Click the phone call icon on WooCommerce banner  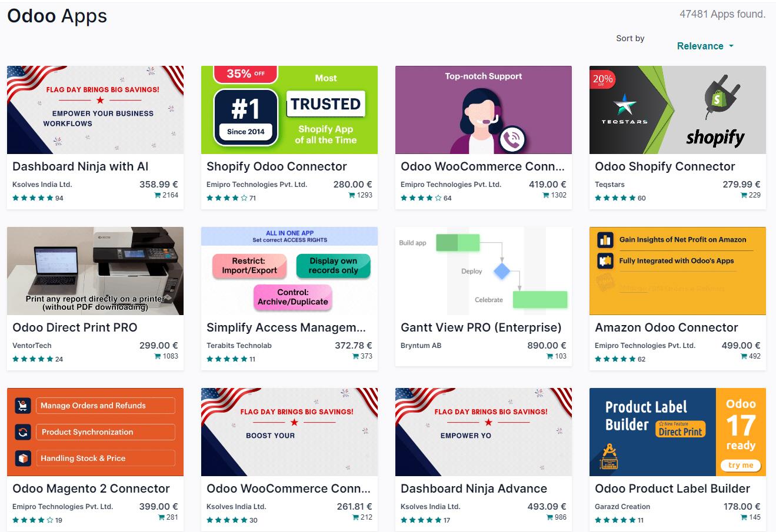[512, 140]
